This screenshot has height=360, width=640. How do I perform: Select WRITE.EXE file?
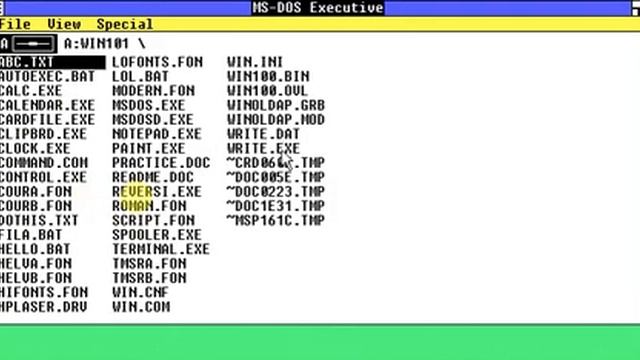263,148
